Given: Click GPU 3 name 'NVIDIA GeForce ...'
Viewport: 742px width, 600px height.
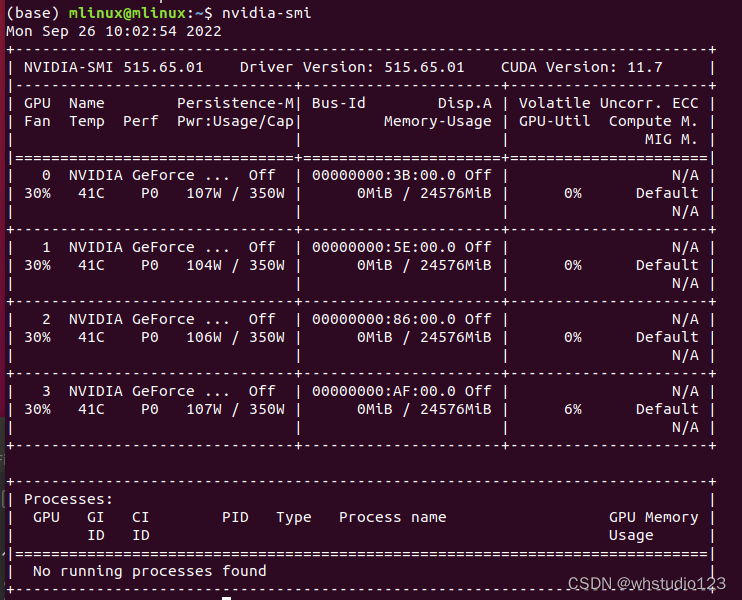Looking at the screenshot, I should click(150, 391).
